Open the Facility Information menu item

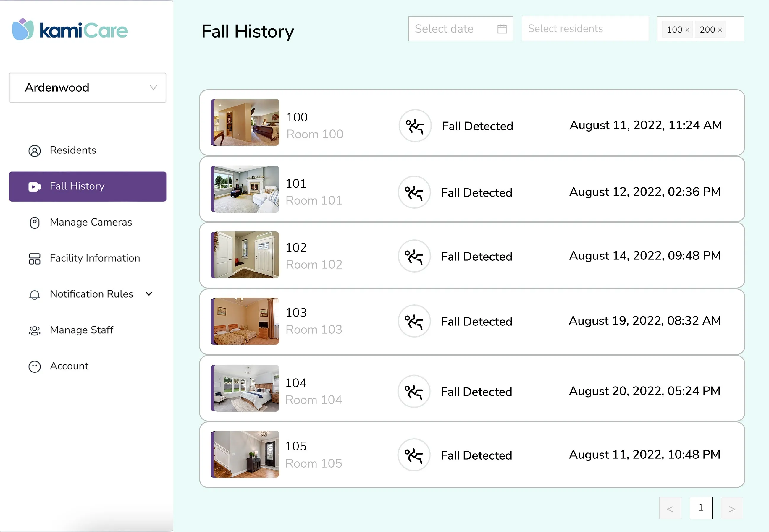pos(95,258)
